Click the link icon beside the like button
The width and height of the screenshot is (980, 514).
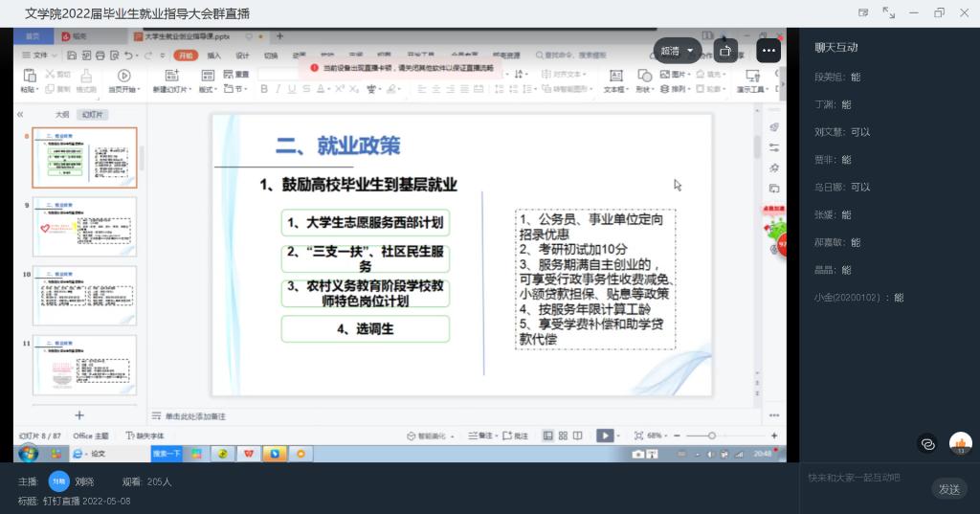tap(926, 443)
